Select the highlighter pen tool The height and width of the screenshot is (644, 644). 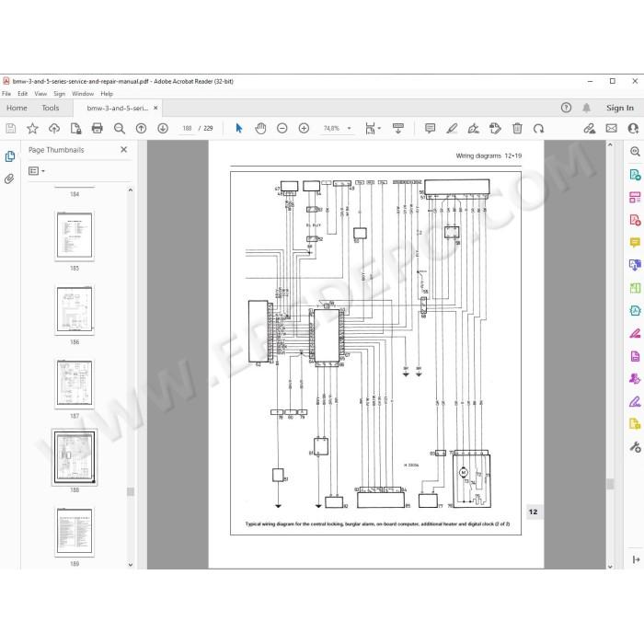pos(452,129)
